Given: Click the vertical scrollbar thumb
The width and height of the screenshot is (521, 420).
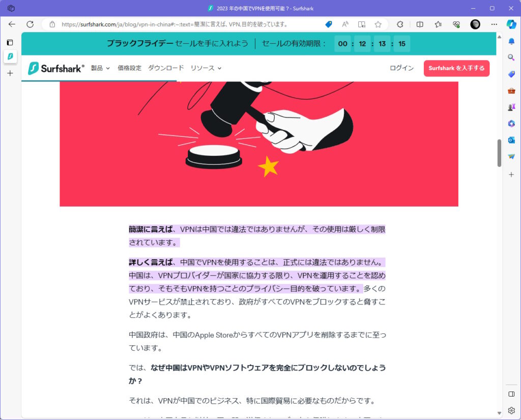Looking at the screenshot, I should pos(499,153).
